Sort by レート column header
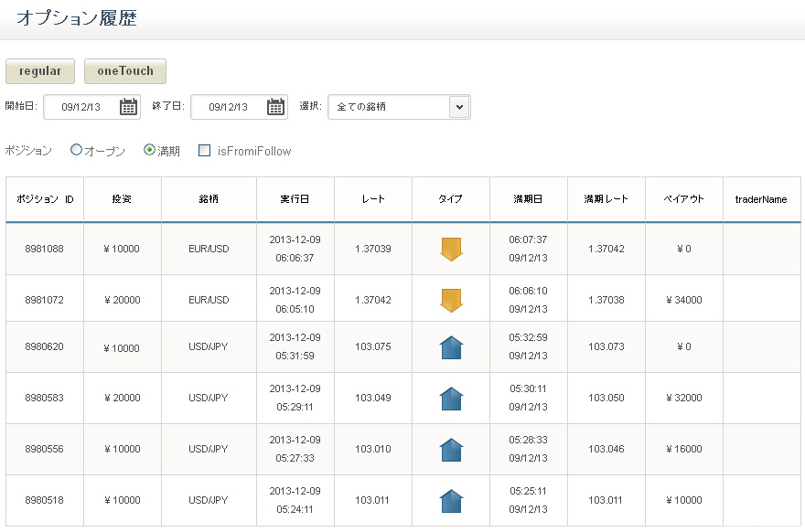 373,199
